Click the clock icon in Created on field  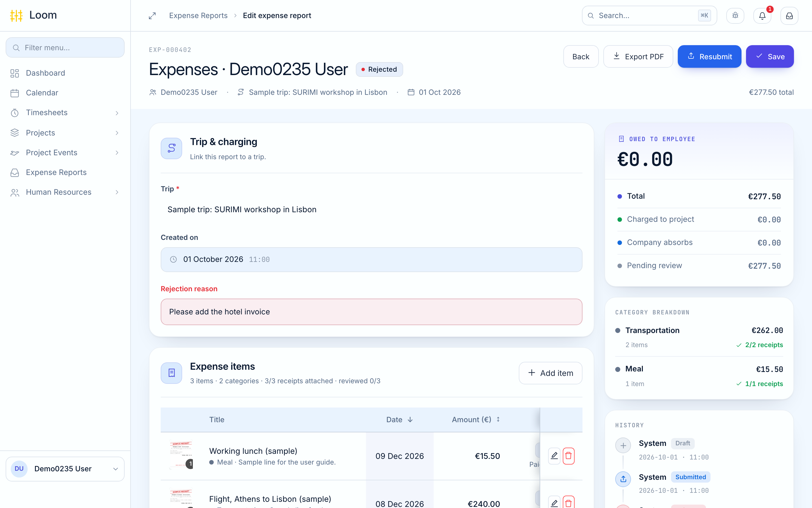pyautogui.click(x=173, y=259)
